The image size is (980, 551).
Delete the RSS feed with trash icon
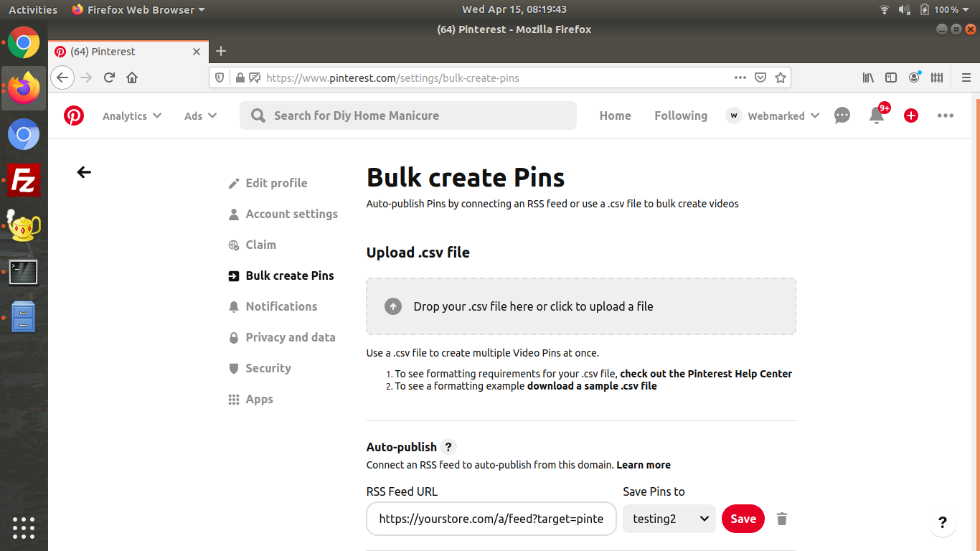781,519
